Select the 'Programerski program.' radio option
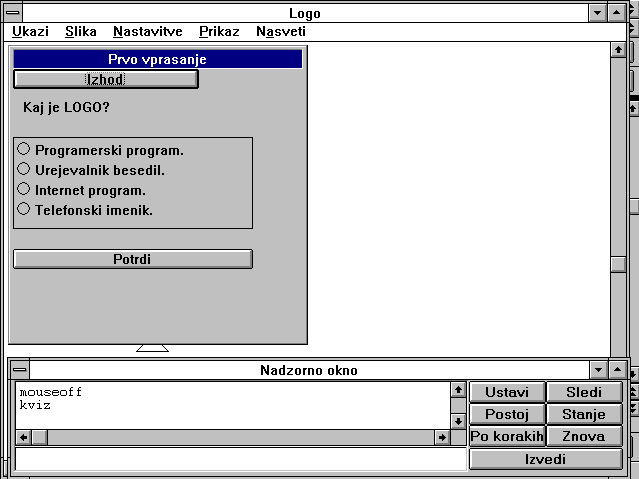This screenshot has height=479, width=639. coord(101,150)
